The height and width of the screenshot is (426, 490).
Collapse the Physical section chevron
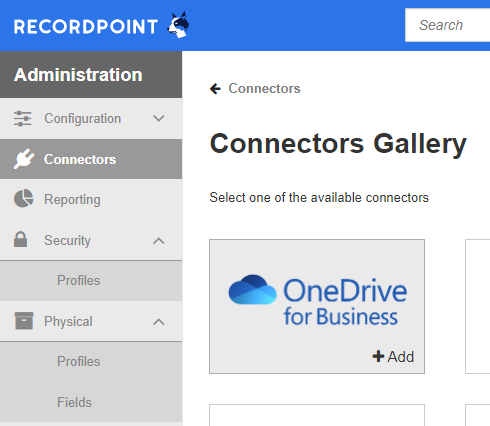point(159,322)
